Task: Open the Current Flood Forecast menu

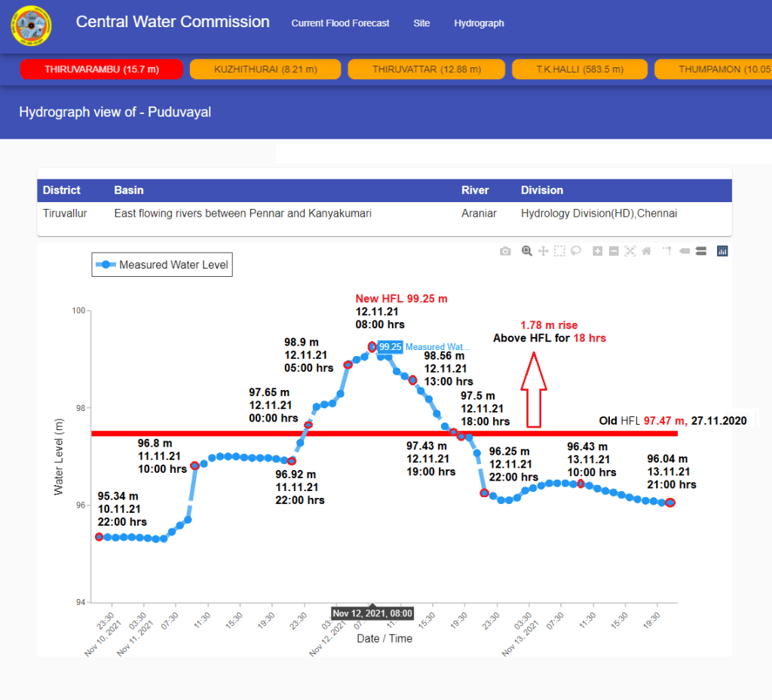Action: pyautogui.click(x=340, y=23)
